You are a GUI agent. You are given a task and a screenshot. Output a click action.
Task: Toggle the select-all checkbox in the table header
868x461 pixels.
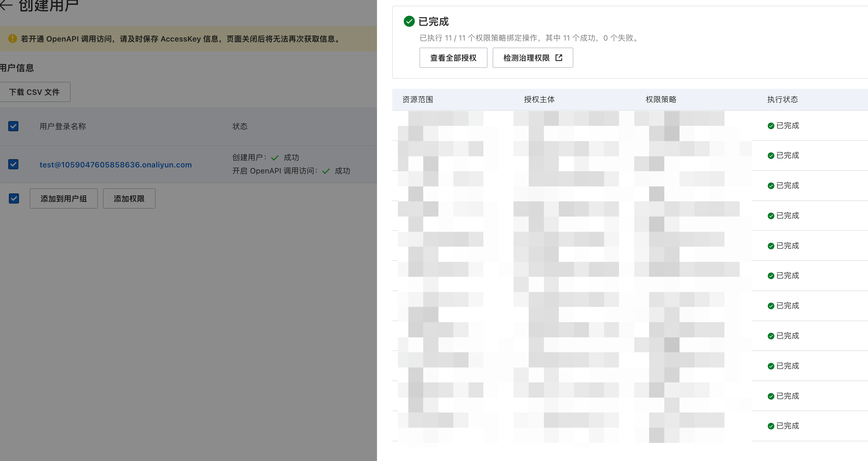pos(13,126)
